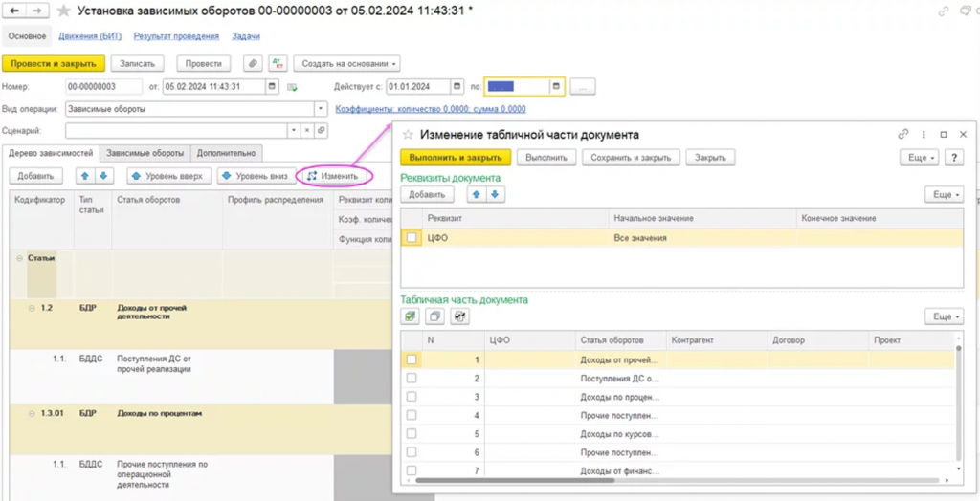Check the box for table row 4
The height and width of the screenshot is (501, 980).
412,415
